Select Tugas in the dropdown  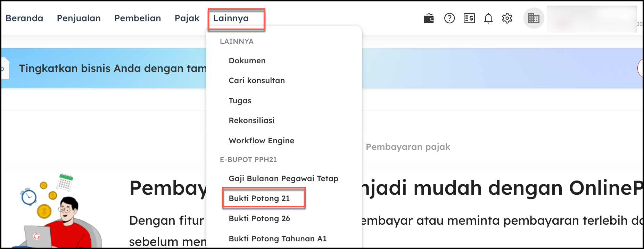point(240,101)
